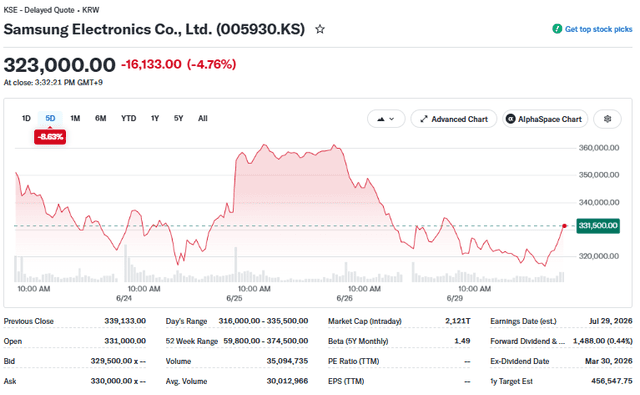Click the price change -16,133.00
640x395 pixels.
tap(151, 64)
